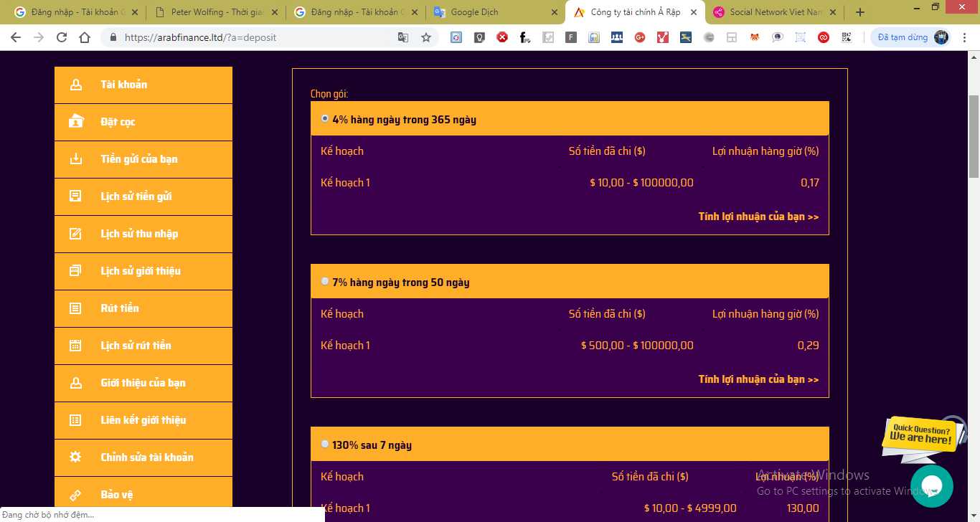Screen dimensions: 980x522
Task: Switch to the Social Network Viet Nam tab
Action: point(775,12)
